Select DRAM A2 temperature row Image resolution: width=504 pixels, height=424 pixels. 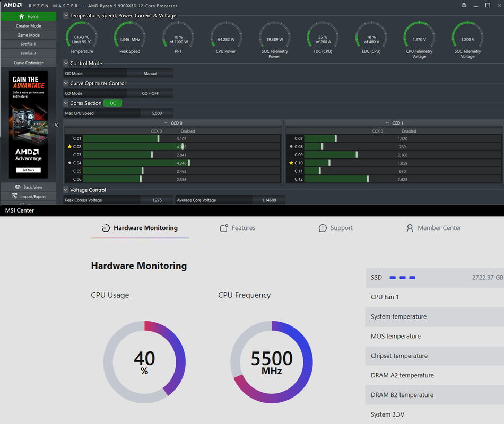click(435, 375)
